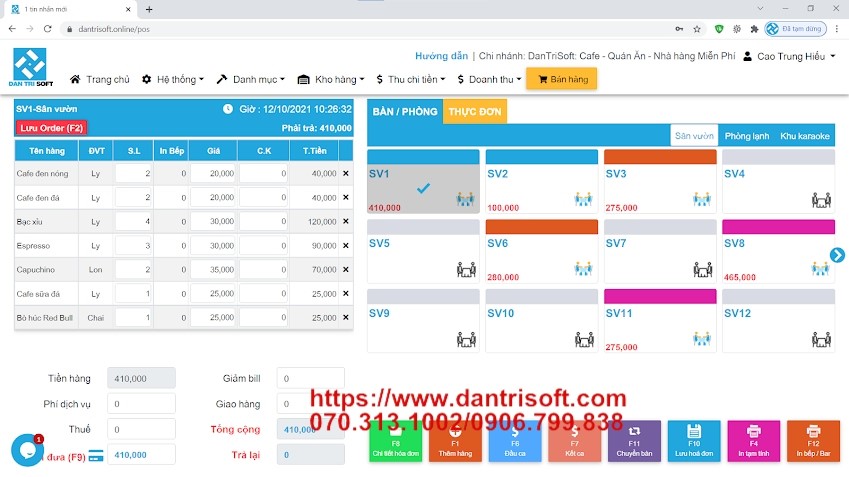This screenshot has width=849, height=477.
Task: Click the Phí dịch vụ field
Action: pyautogui.click(x=141, y=404)
